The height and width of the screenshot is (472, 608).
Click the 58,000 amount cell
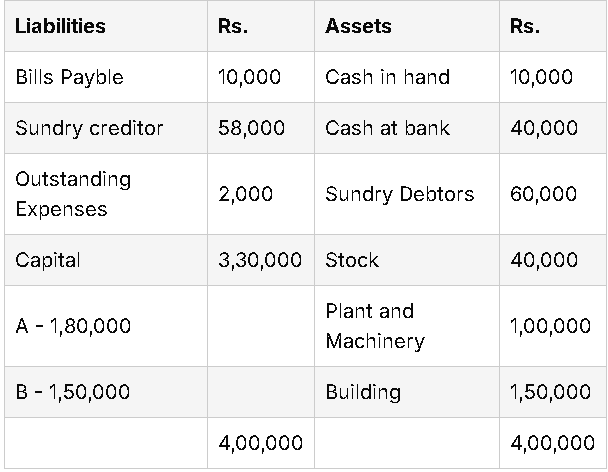pos(251,128)
